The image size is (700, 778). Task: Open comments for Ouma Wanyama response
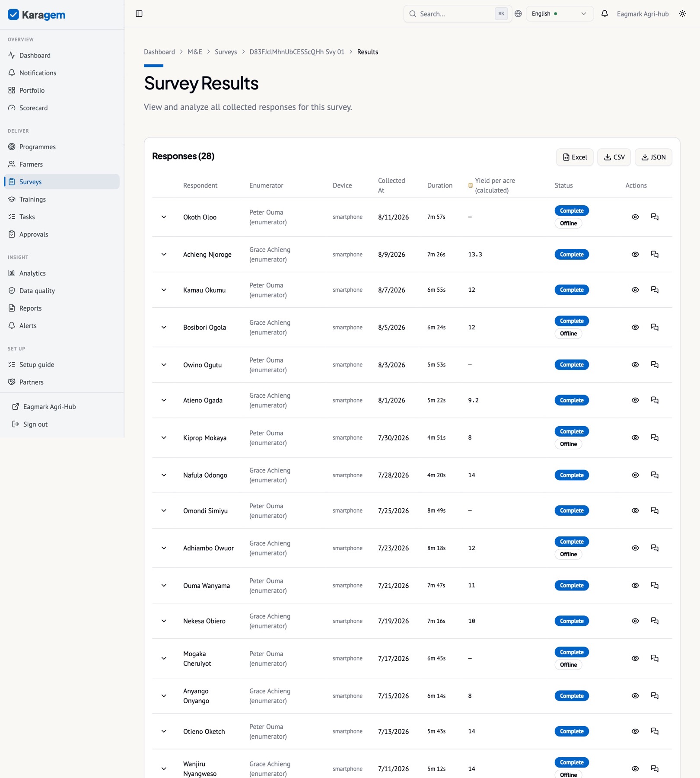point(655,585)
